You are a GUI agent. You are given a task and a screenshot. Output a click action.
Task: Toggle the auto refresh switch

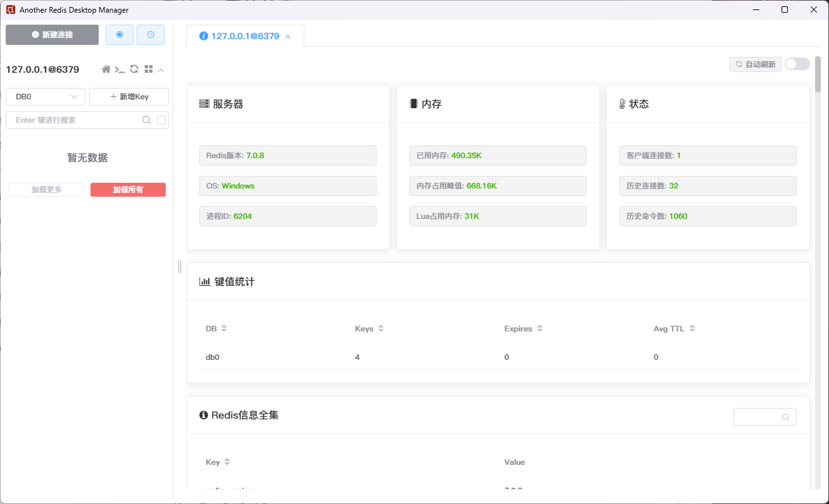coord(797,65)
